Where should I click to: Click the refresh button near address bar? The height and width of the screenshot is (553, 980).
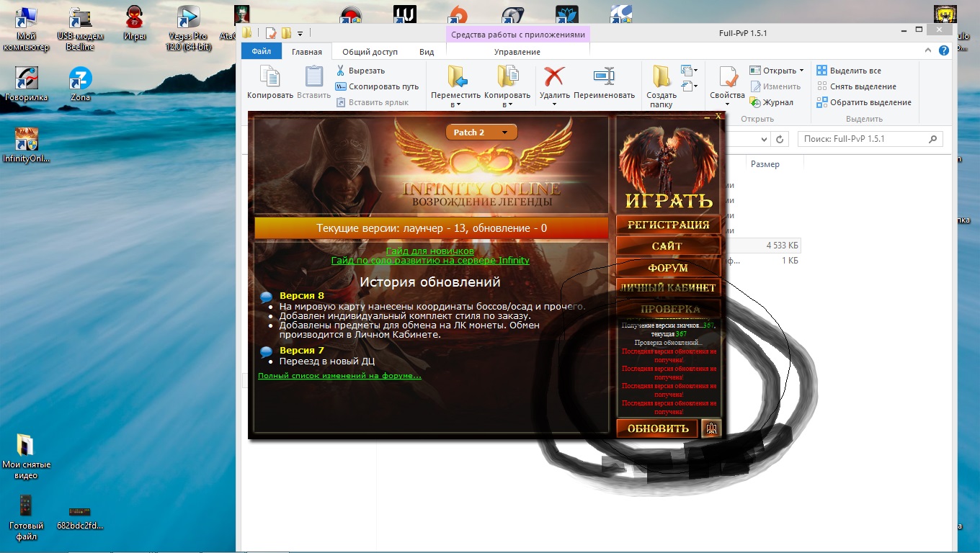coord(780,139)
